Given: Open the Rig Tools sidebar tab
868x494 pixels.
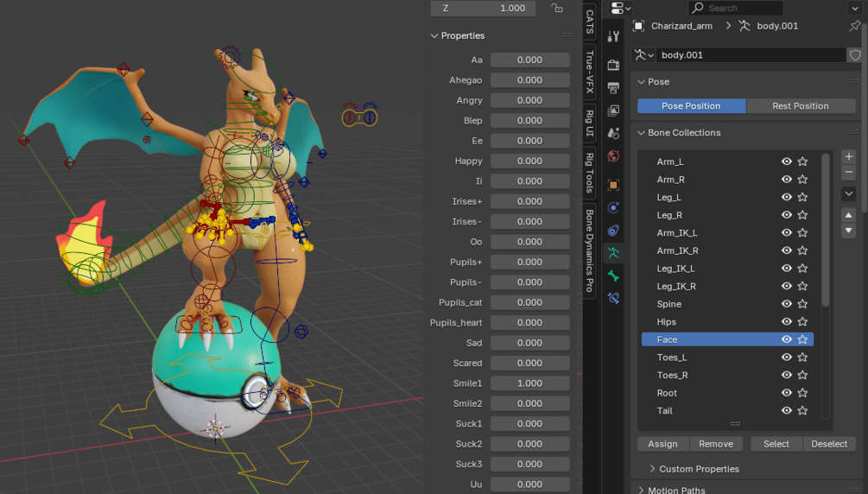Looking at the screenshot, I should coord(590,173).
